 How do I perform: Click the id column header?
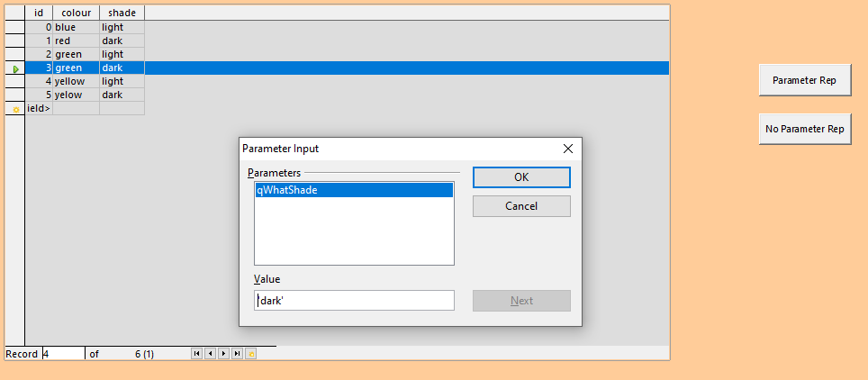pos(39,13)
